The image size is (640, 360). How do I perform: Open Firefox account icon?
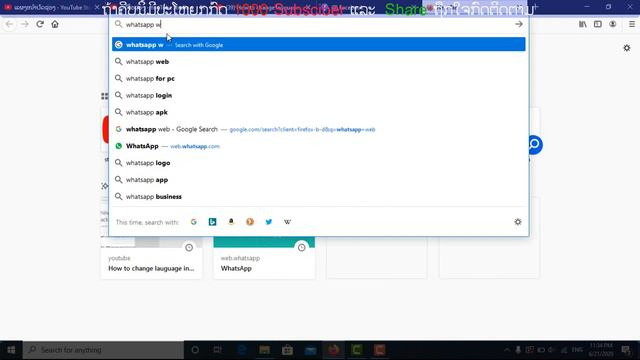[x=613, y=24]
